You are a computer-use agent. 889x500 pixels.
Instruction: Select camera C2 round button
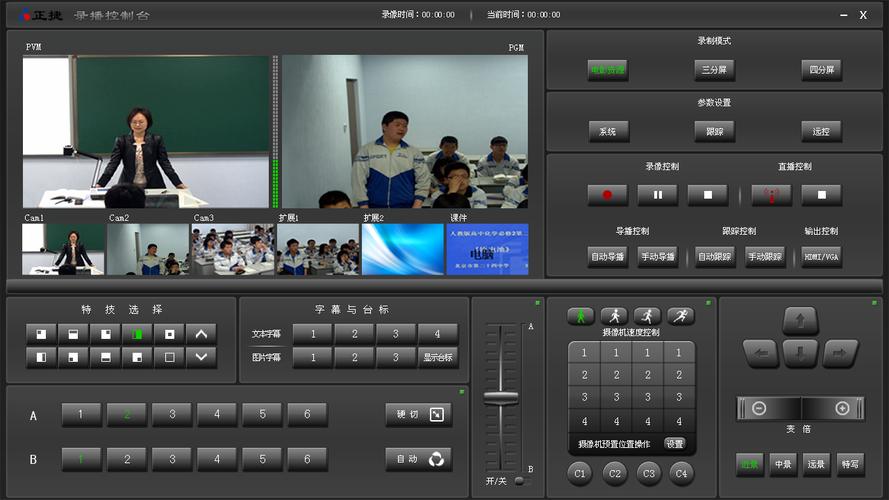coord(615,473)
